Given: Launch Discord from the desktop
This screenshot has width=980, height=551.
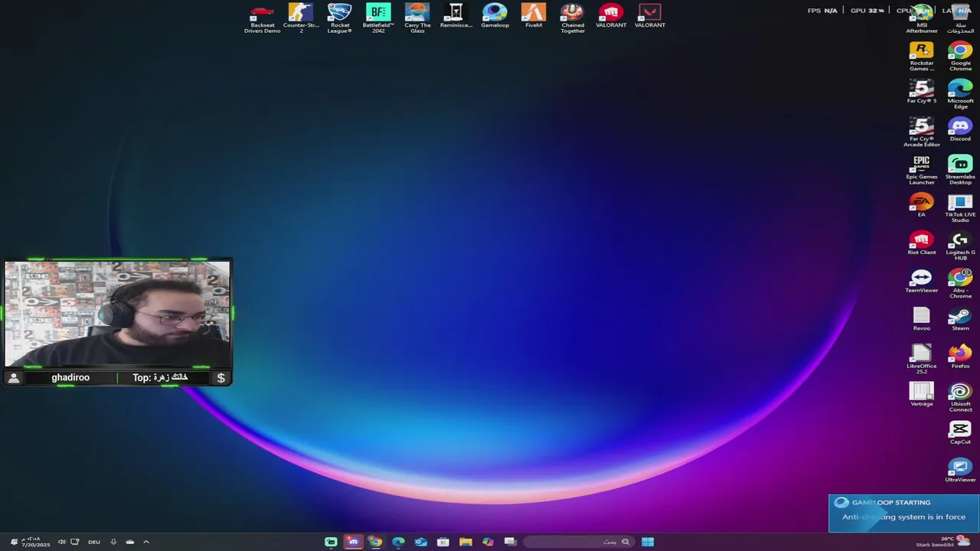Looking at the screenshot, I should tap(960, 129).
